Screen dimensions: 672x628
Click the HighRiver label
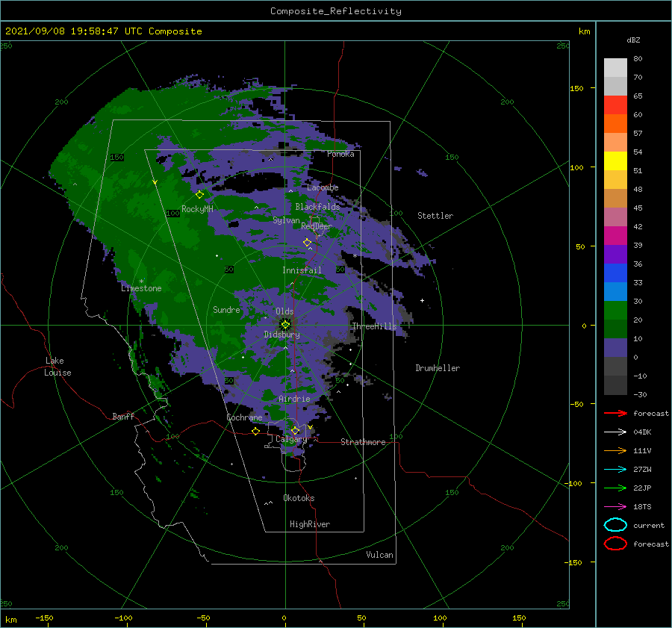click(310, 524)
